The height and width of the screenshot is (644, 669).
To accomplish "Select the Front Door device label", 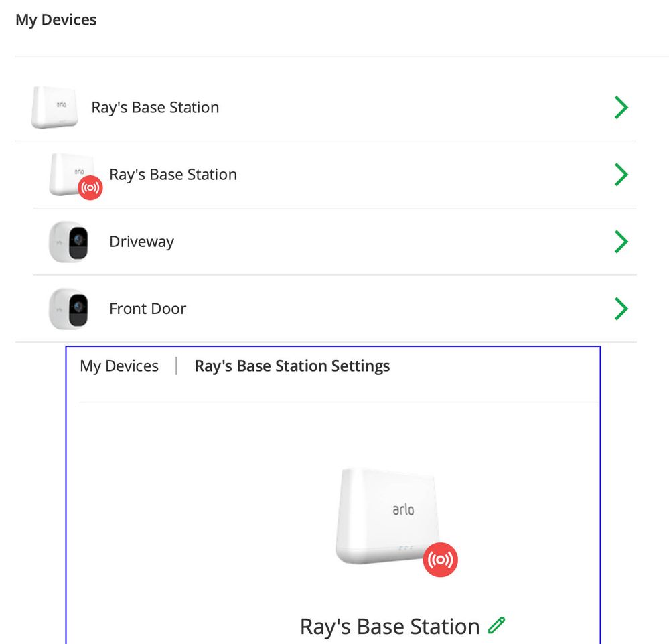I will click(x=147, y=309).
